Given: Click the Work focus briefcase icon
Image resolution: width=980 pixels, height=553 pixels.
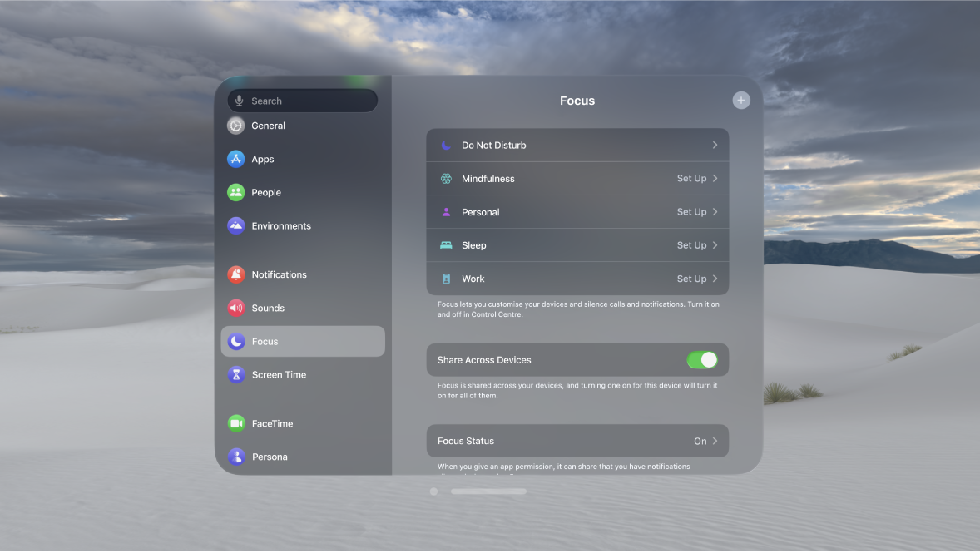Looking at the screenshot, I should (x=446, y=278).
